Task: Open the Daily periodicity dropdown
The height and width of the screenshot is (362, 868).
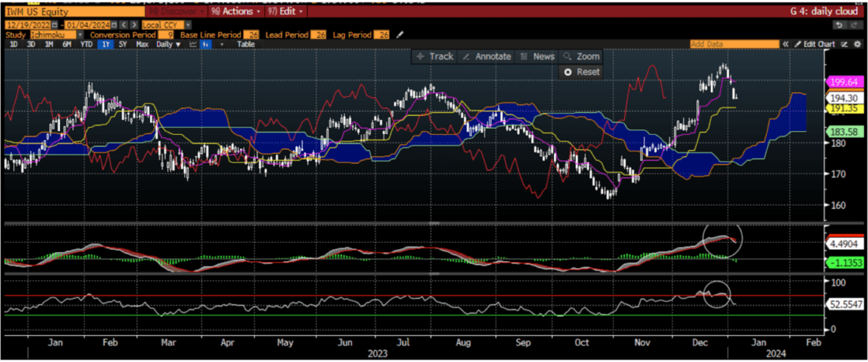Action: 168,44
